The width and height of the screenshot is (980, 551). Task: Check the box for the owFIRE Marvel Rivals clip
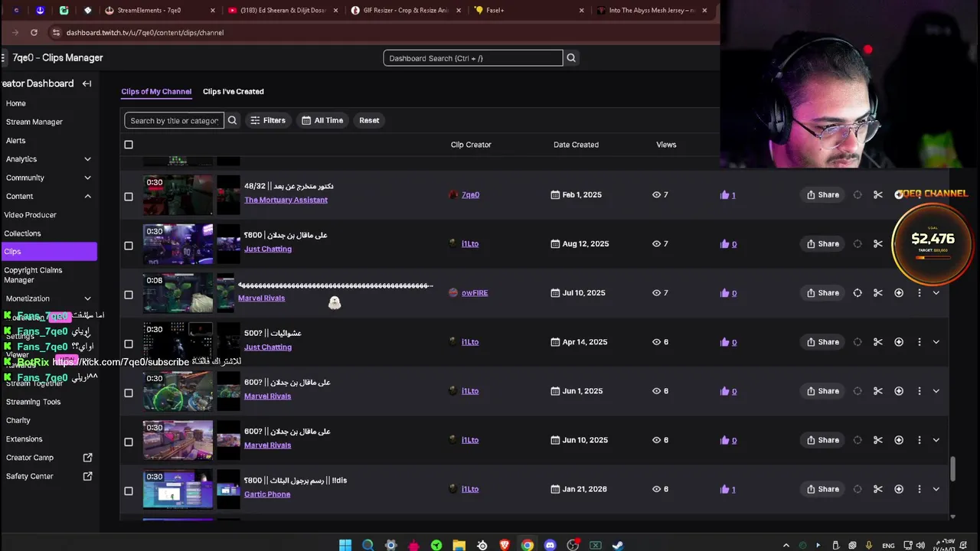pos(129,295)
